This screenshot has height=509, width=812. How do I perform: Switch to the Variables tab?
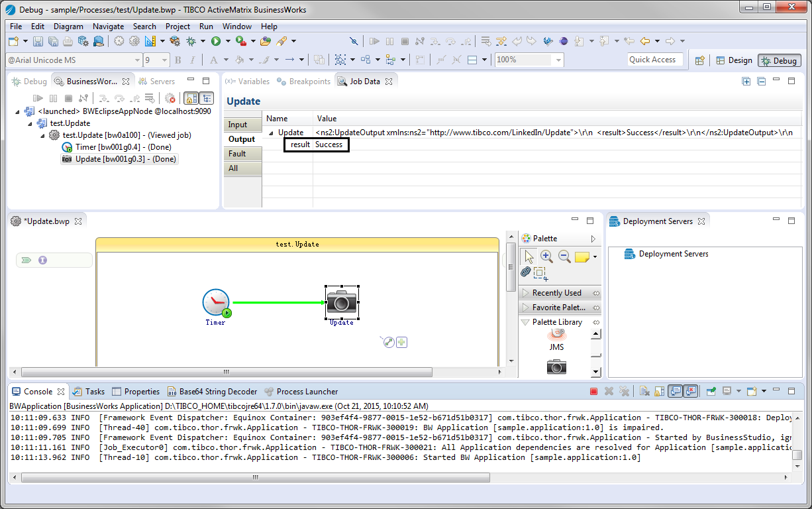[247, 82]
